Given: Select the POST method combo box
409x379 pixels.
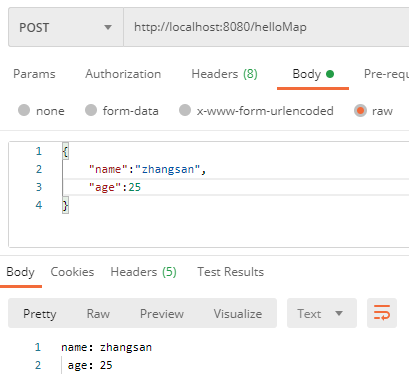Looking at the screenshot, I should pyautogui.click(x=66, y=27).
